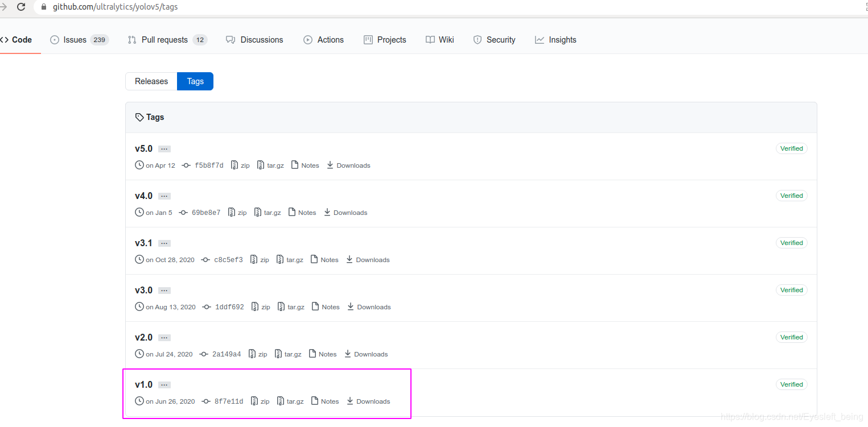Open commit c8c5ef3
This screenshot has width=868, height=427.
coord(223,260)
